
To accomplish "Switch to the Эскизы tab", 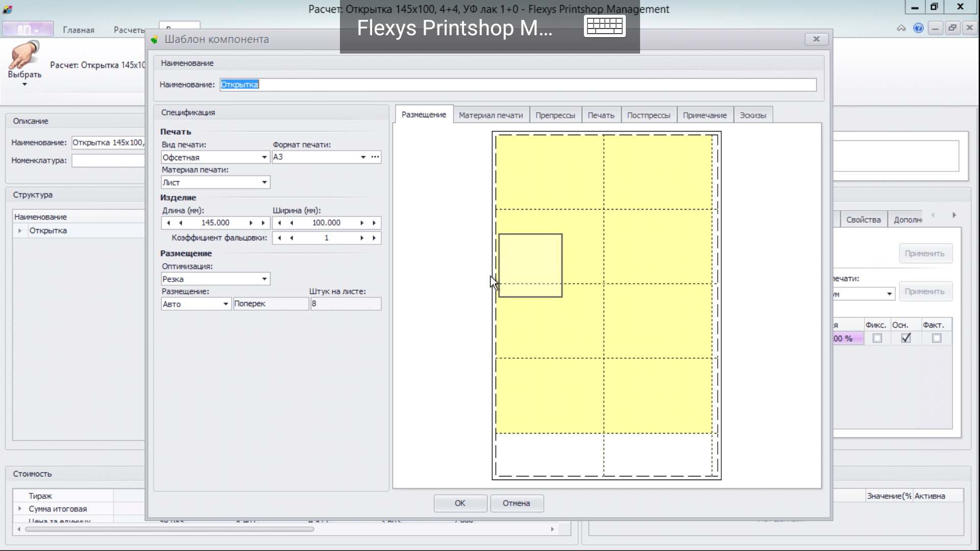I will pyautogui.click(x=753, y=115).
